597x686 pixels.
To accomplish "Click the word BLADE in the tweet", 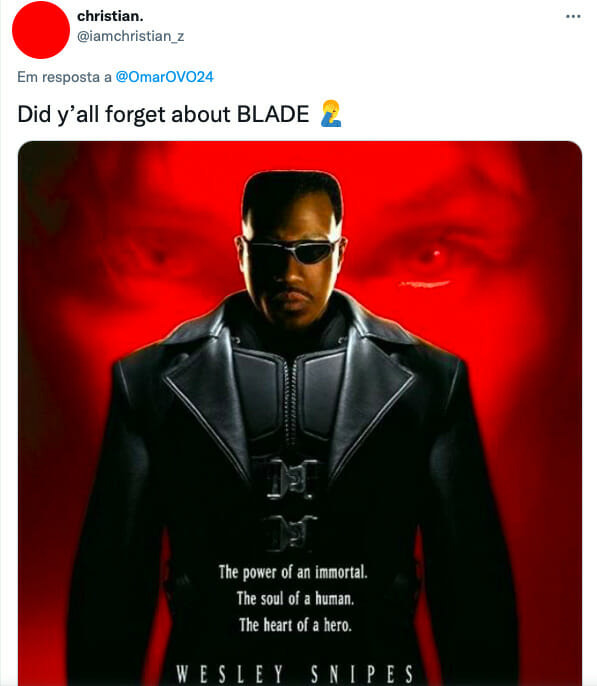I will (273, 114).
